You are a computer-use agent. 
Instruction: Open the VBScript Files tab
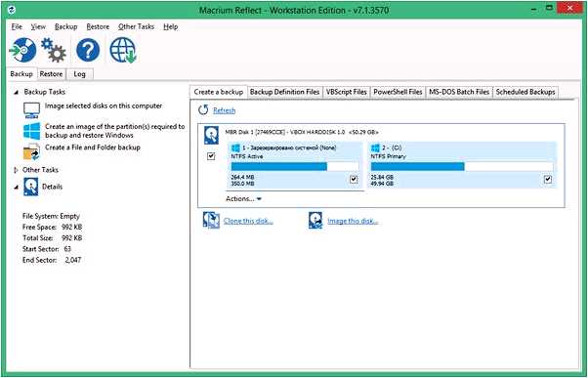coord(347,92)
